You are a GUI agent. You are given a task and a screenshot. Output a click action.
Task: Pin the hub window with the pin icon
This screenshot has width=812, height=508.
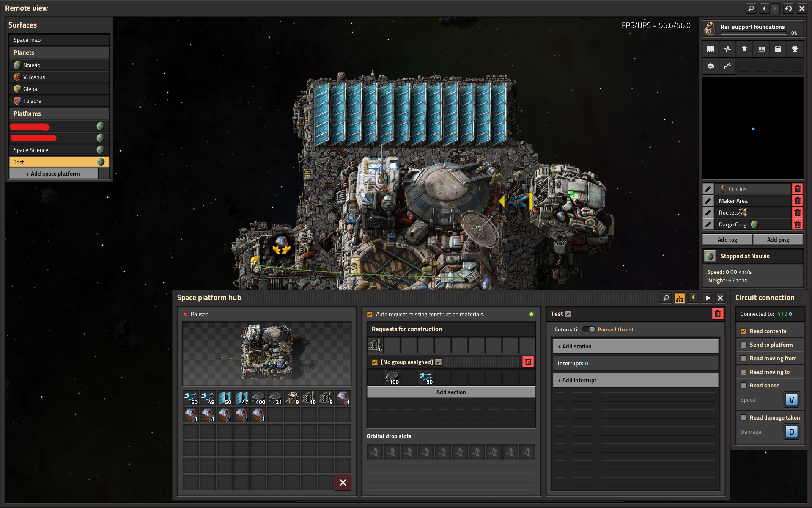tap(707, 298)
